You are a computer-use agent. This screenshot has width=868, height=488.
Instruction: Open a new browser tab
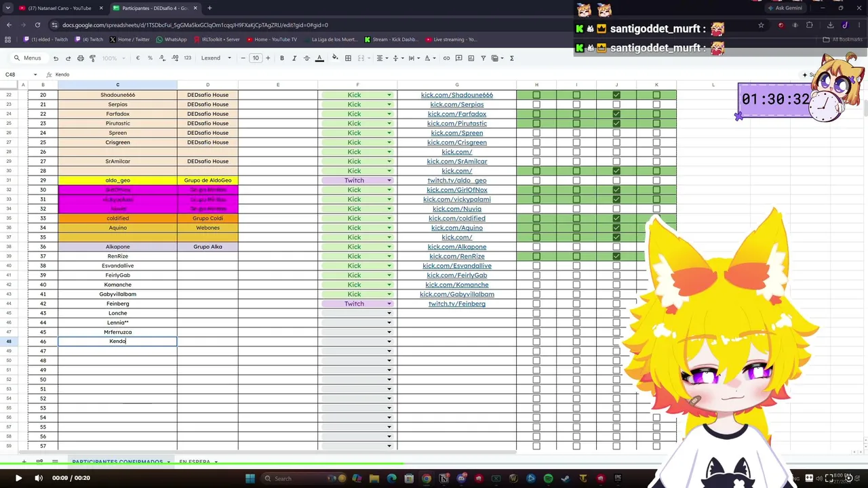click(x=210, y=8)
